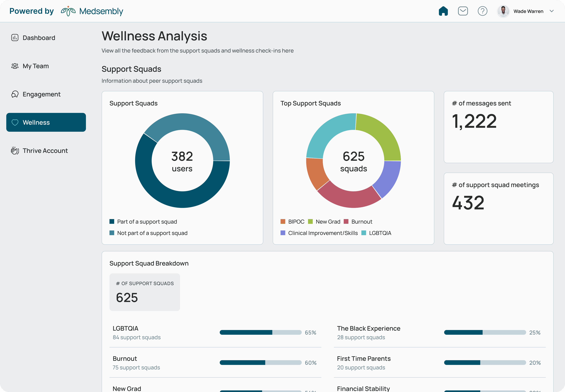
Task: Toggle 'Not part of a support squad' legend
Action: [x=152, y=233]
